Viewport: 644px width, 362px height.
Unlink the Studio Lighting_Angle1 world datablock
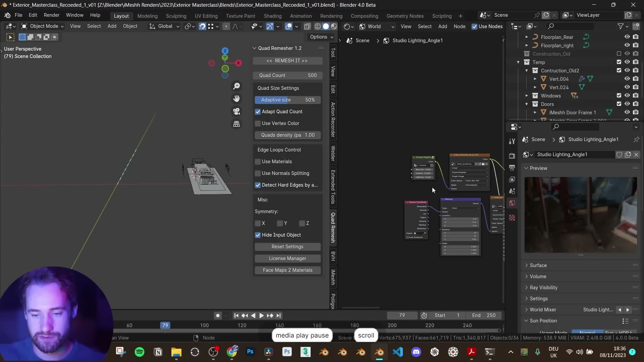(x=636, y=155)
